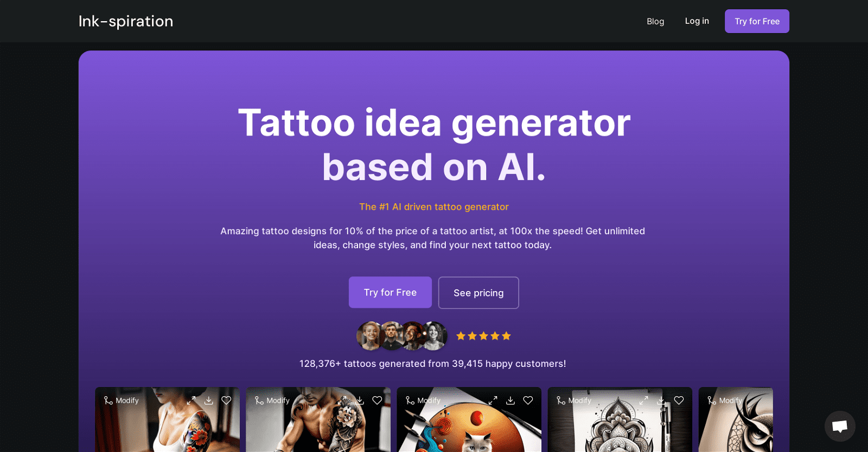Like the second tattoo with heart icon
The height and width of the screenshot is (452, 868).
378,401
